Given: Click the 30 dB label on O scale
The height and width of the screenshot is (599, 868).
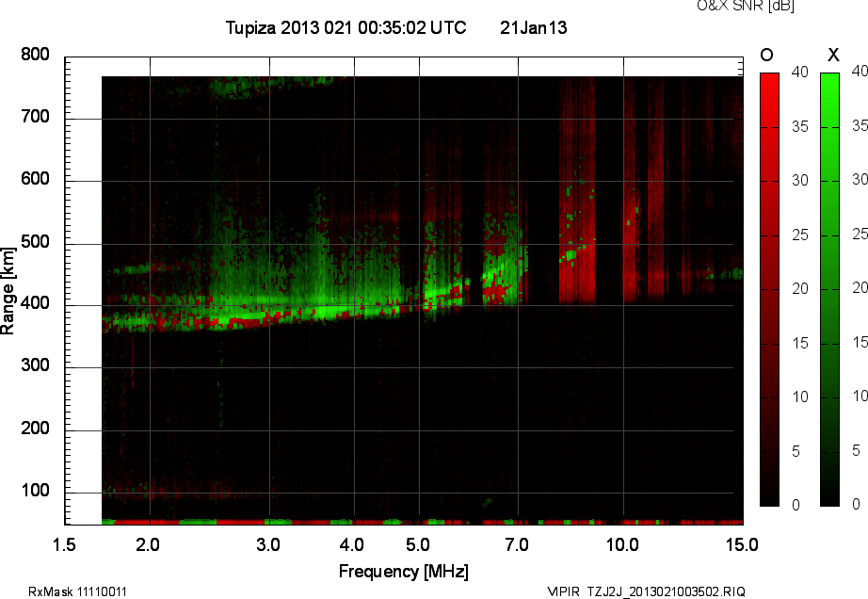Looking at the screenshot, I should pos(799,181).
